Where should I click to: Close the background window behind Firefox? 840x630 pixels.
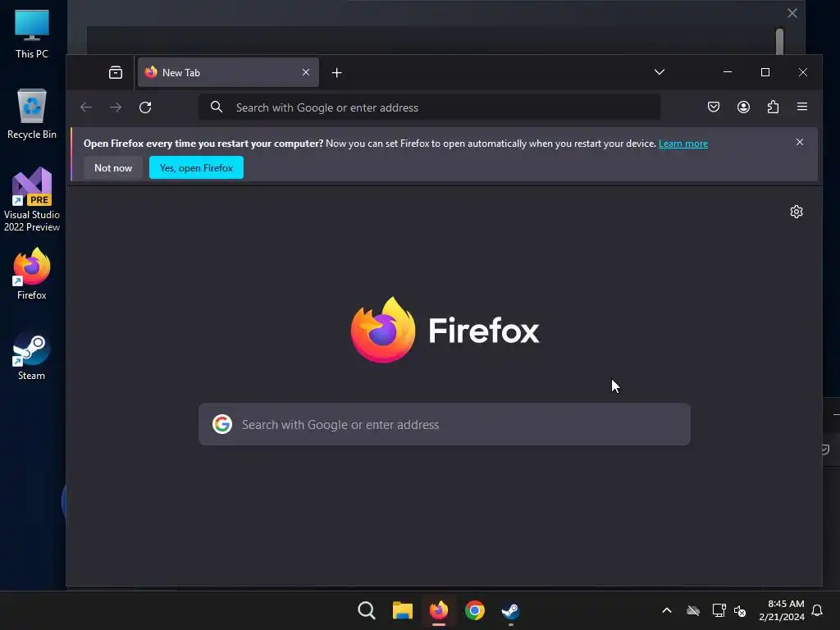pyautogui.click(x=792, y=13)
